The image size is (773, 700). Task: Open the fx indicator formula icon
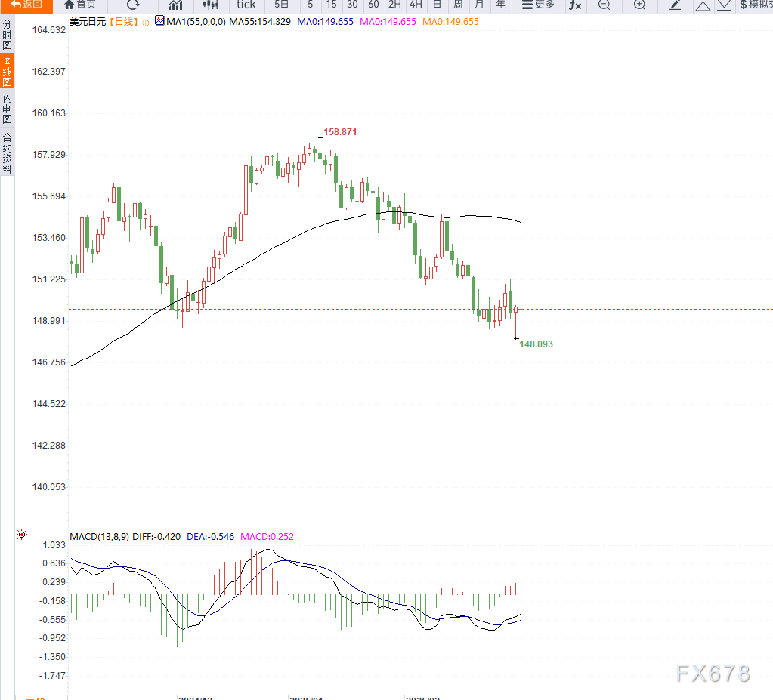click(575, 5)
